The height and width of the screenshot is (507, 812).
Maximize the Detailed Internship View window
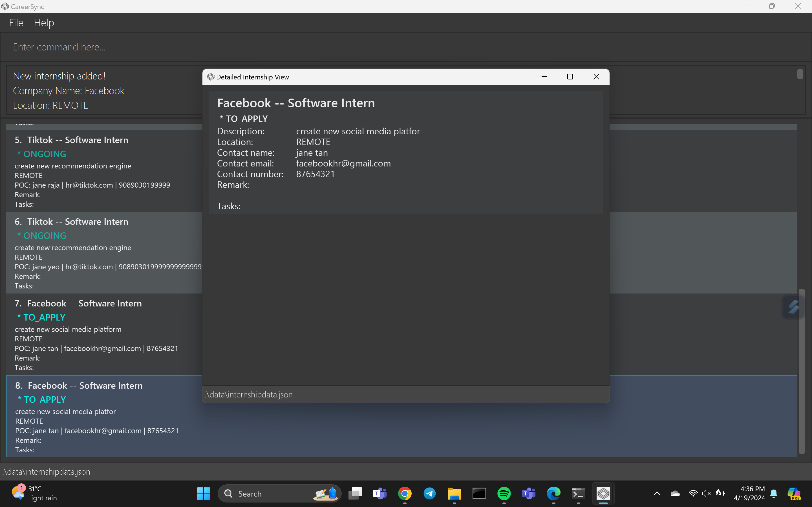[570, 77]
